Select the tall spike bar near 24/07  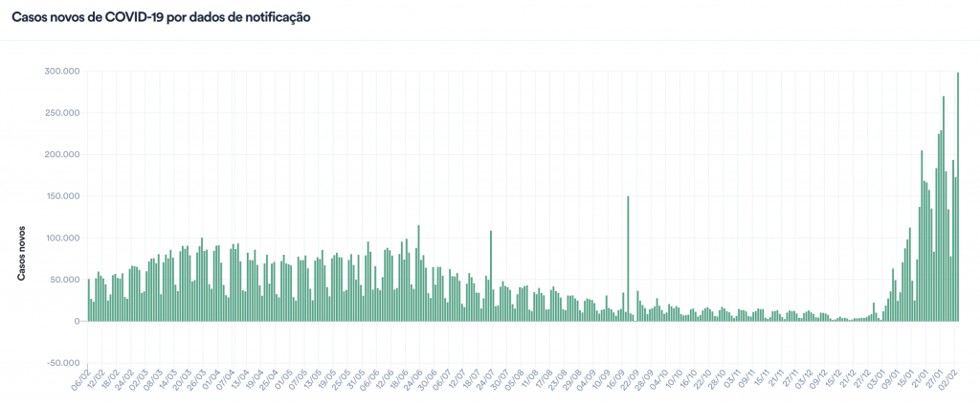click(491, 276)
